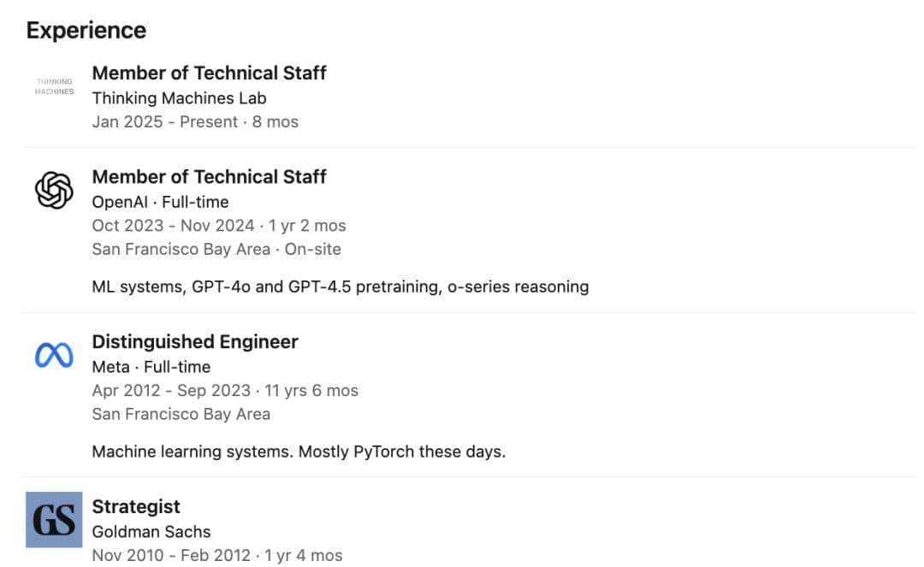Click the GPT-4o and GPT-4.5 pretraining description
The width and height of the screenshot is (924, 567).
(x=340, y=286)
